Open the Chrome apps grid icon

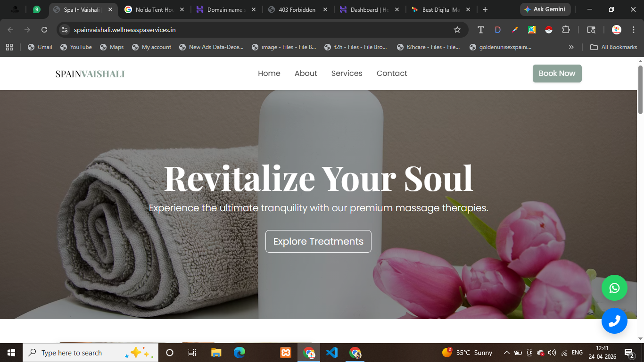9,47
